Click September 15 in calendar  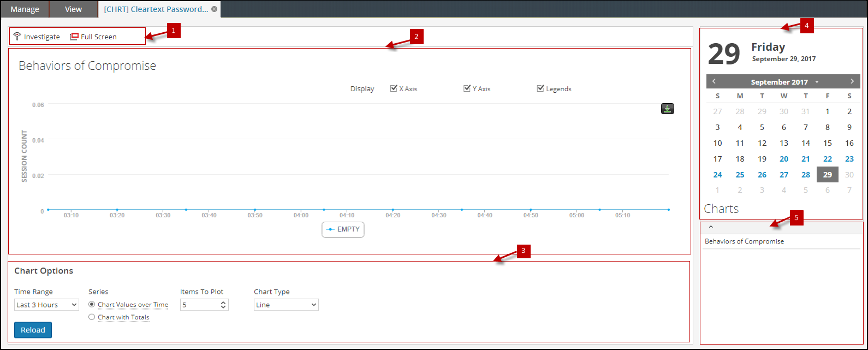coord(828,143)
